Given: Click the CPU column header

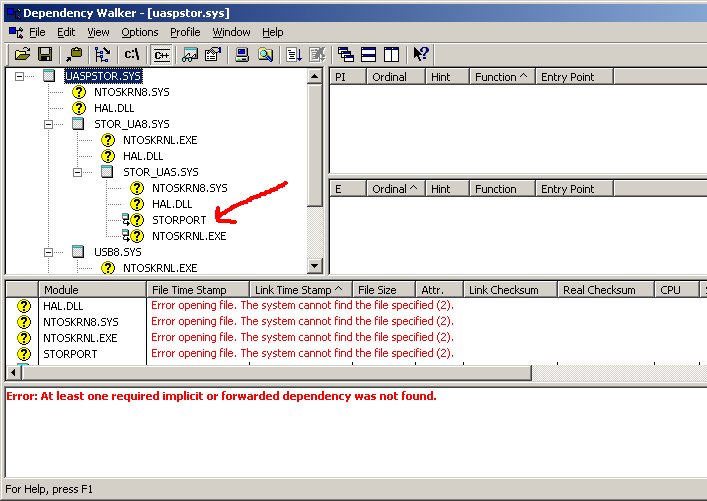Looking at the screenshot, I should coord(676,290).
